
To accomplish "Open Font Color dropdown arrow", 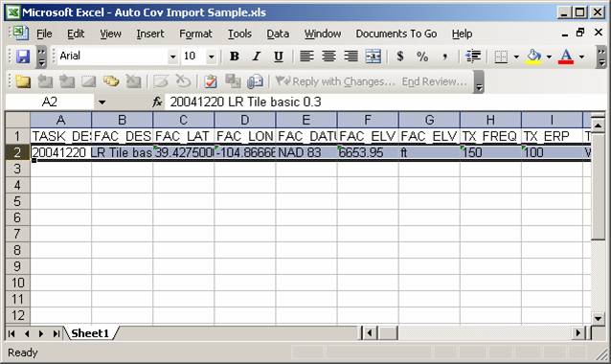I will (x=581, y=57).
